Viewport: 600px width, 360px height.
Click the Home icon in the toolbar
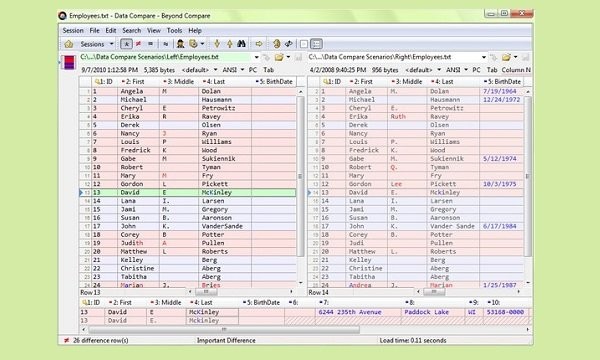point(69,44)
